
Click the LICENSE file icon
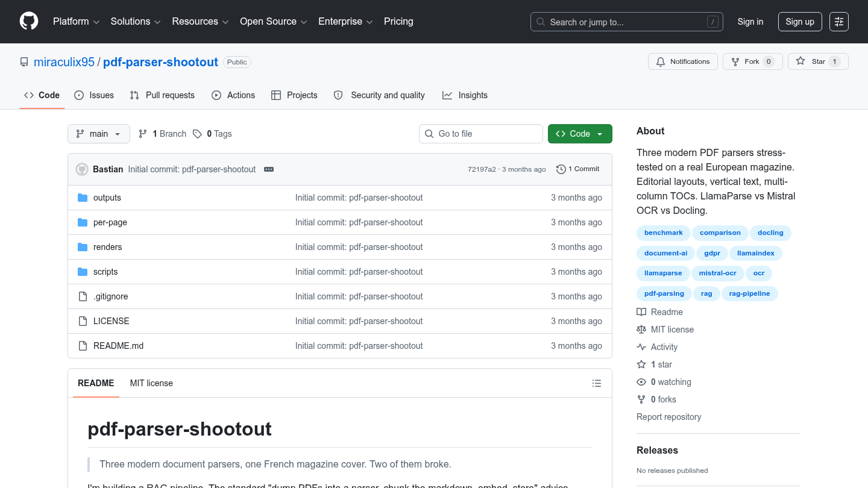click(83, 321)
